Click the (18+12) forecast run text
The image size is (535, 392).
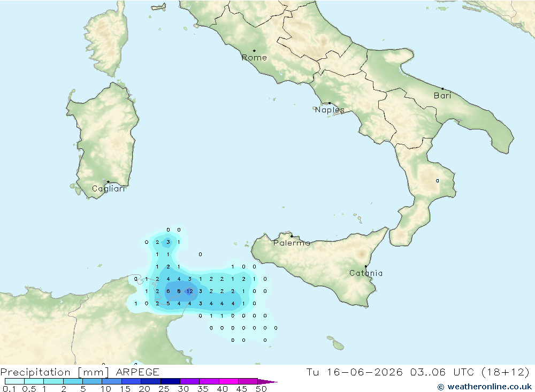[x=506, y=372]
